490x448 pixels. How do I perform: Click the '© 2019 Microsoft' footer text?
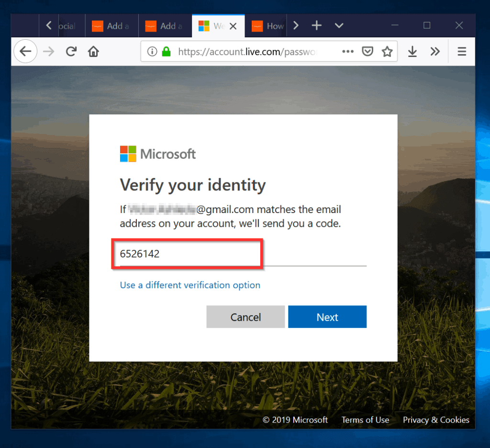point(295,420)
